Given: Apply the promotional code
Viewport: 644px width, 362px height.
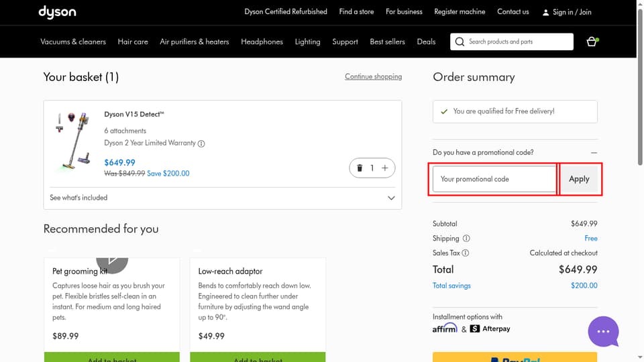Looking at the screenshot, I should coord(579,179).
